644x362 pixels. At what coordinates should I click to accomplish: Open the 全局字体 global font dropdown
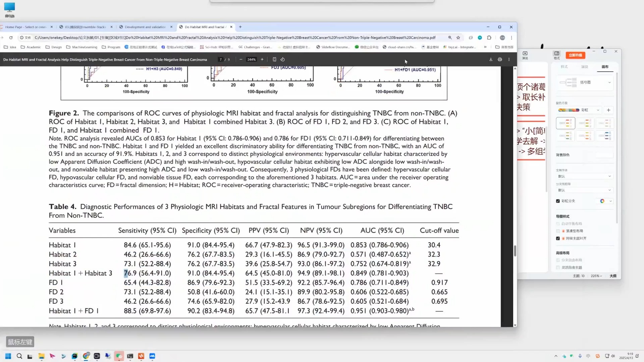[585, 176]
